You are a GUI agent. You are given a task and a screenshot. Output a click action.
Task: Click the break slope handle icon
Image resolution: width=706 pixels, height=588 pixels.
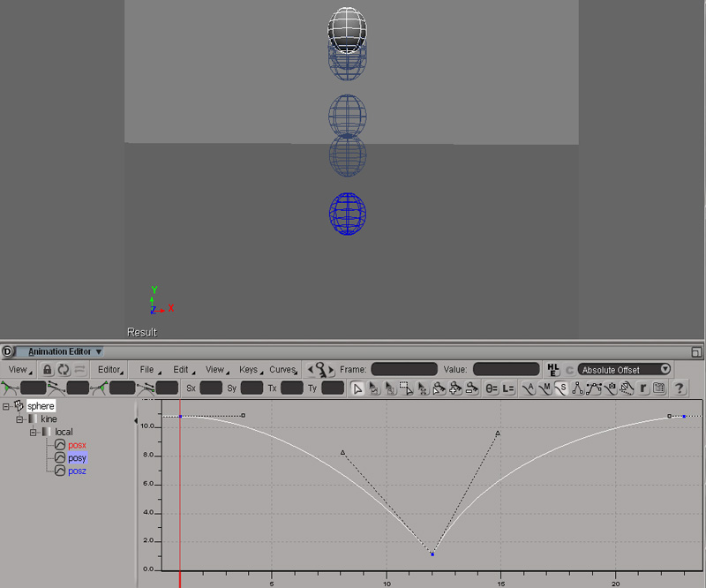(578, 388)
